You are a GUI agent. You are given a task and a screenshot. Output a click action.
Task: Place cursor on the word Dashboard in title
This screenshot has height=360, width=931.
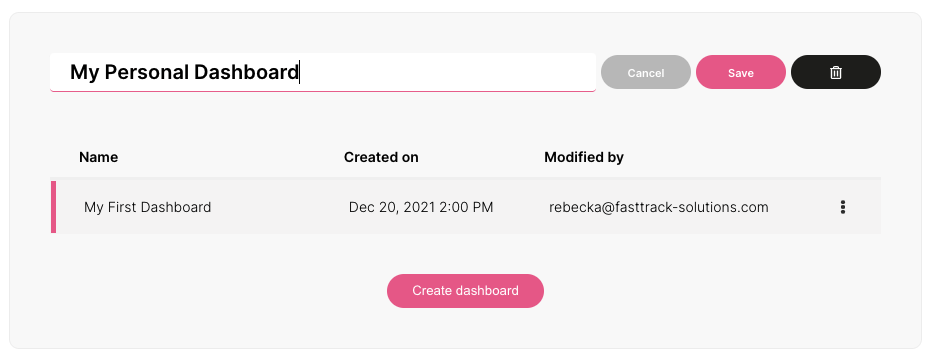click(x=246, y=72)
